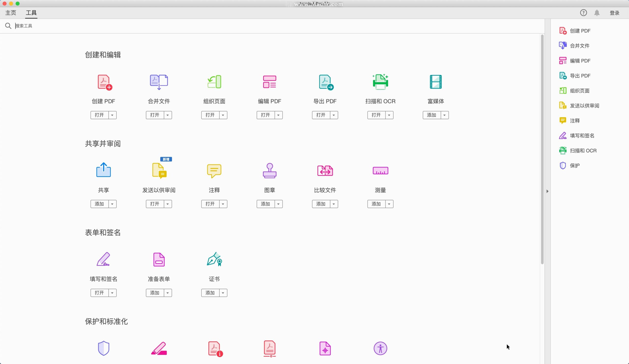
Task: Select the 扫描和 OCR tool icon
Action: coord(380,82)
